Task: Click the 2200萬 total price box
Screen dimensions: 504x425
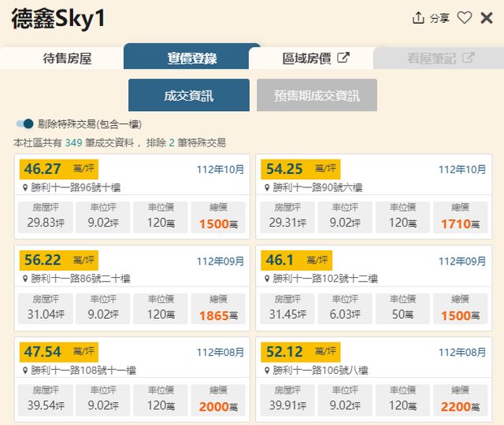Action: (461, 400)
